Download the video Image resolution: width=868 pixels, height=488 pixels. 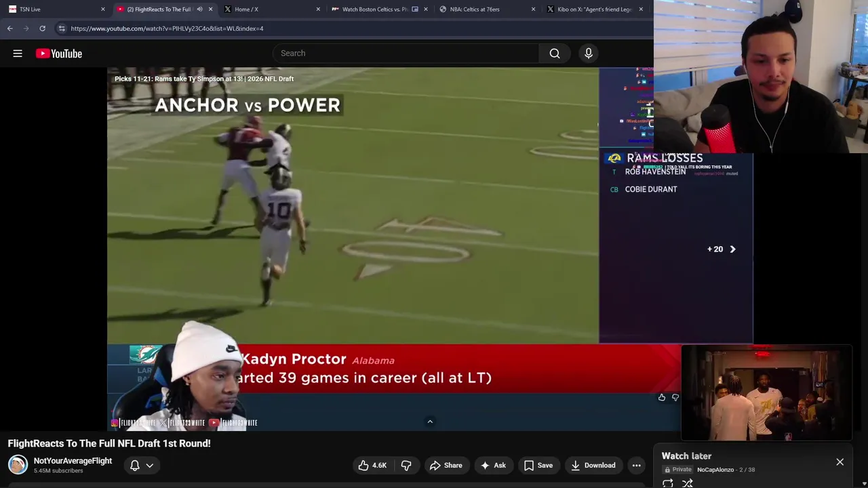click(593, 466)
